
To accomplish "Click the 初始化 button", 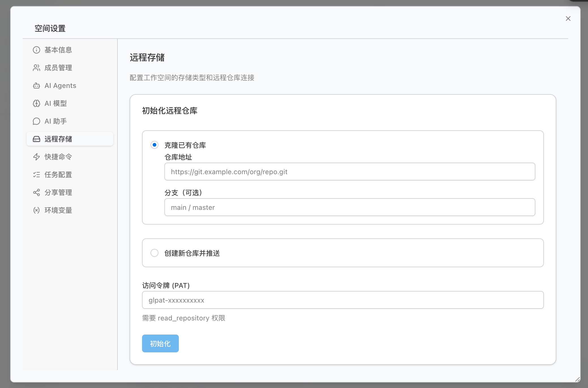I will 160,343.
